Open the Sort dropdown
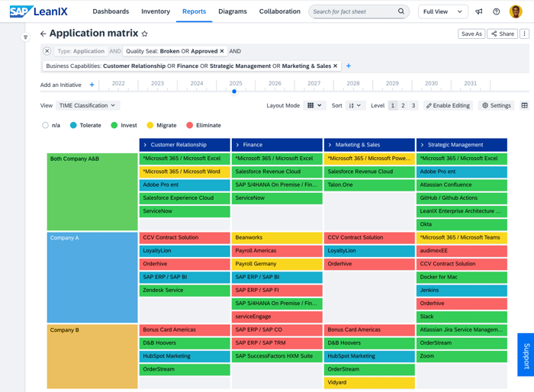The width and height of the screenshot is (534, 392). pyautogui.click(x=355, y=105)
